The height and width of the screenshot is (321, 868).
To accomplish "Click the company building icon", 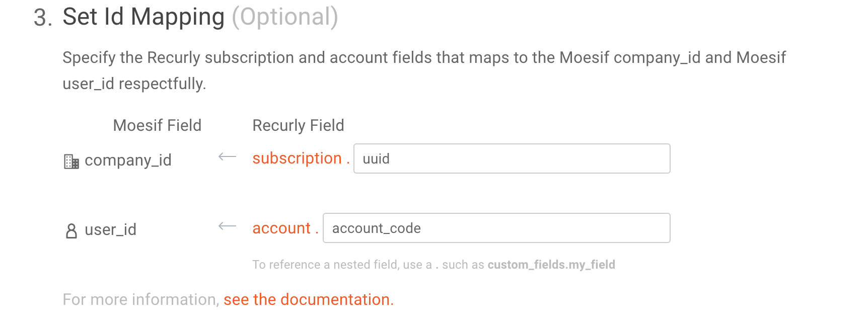I will (x=71, y=162).
